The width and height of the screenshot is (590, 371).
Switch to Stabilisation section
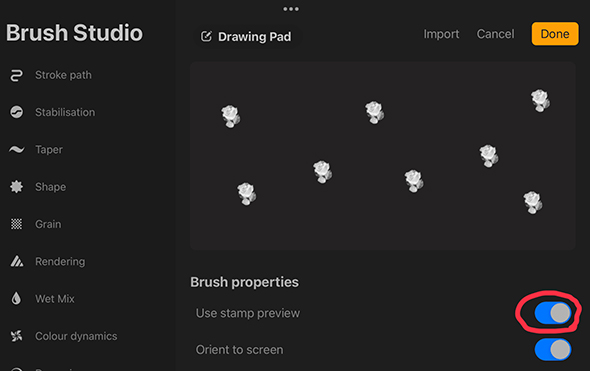tap(65, 112)
